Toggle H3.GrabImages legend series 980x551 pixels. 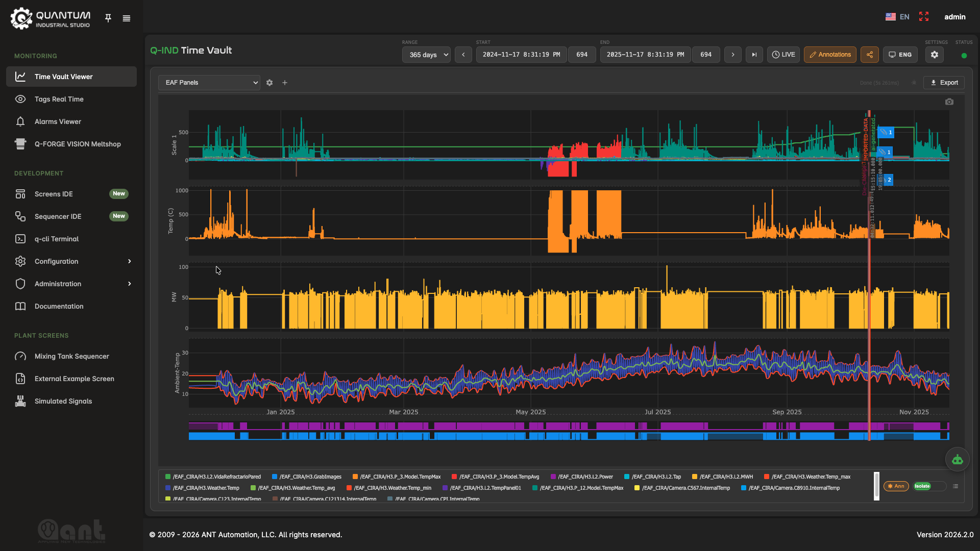pos(307,477)
